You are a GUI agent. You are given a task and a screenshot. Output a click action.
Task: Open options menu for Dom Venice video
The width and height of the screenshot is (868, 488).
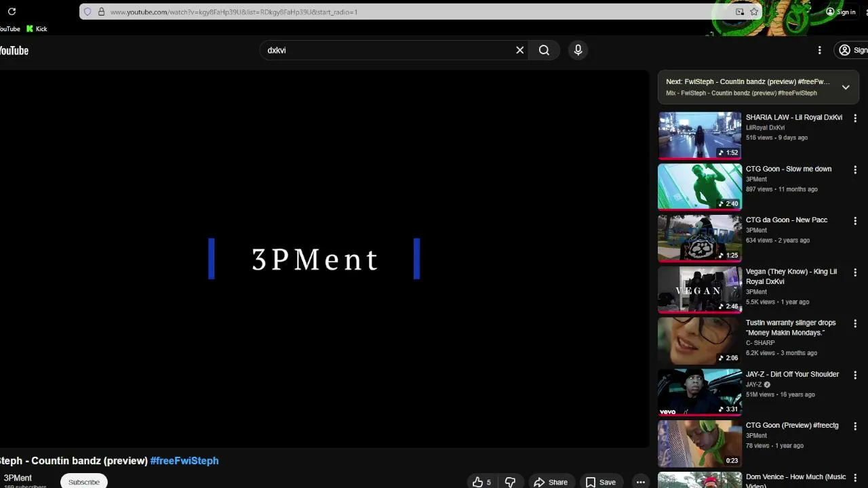tap(855, 478)
